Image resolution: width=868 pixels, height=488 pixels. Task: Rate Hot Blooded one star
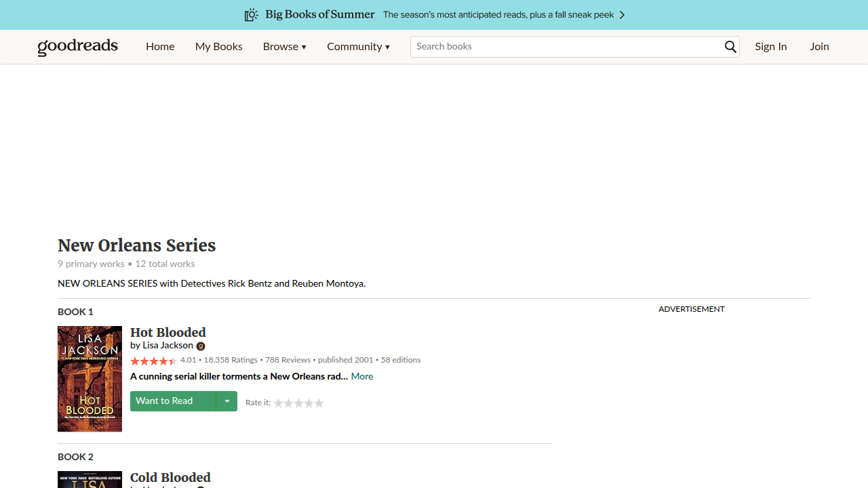[x=278, y=403]
